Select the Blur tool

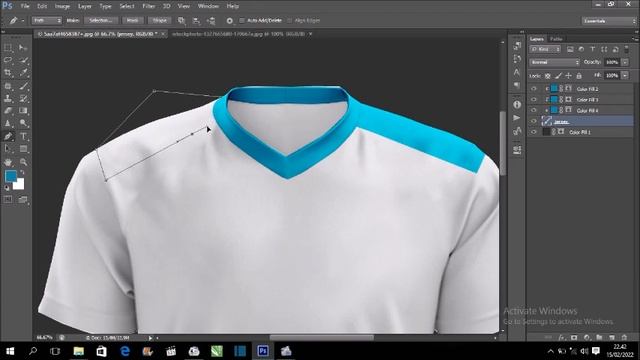8,123
